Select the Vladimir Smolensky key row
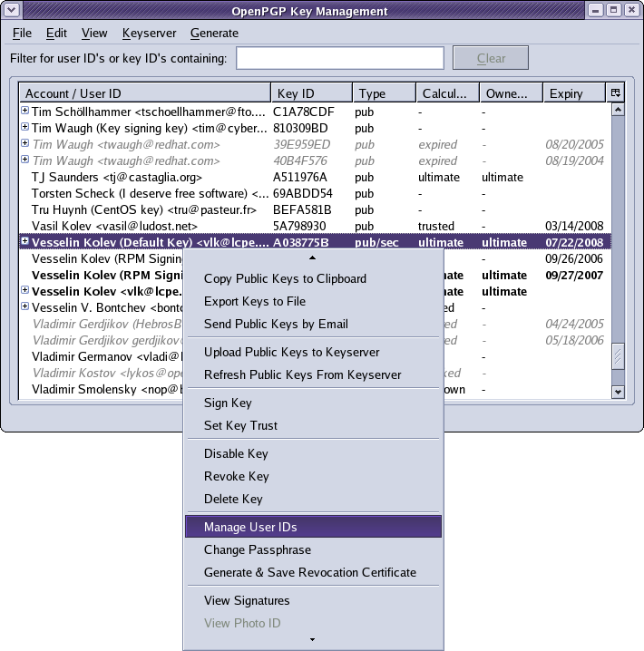The height and width of the screenshot is (651, 644). pyautogui.click(x=102, y=390)
